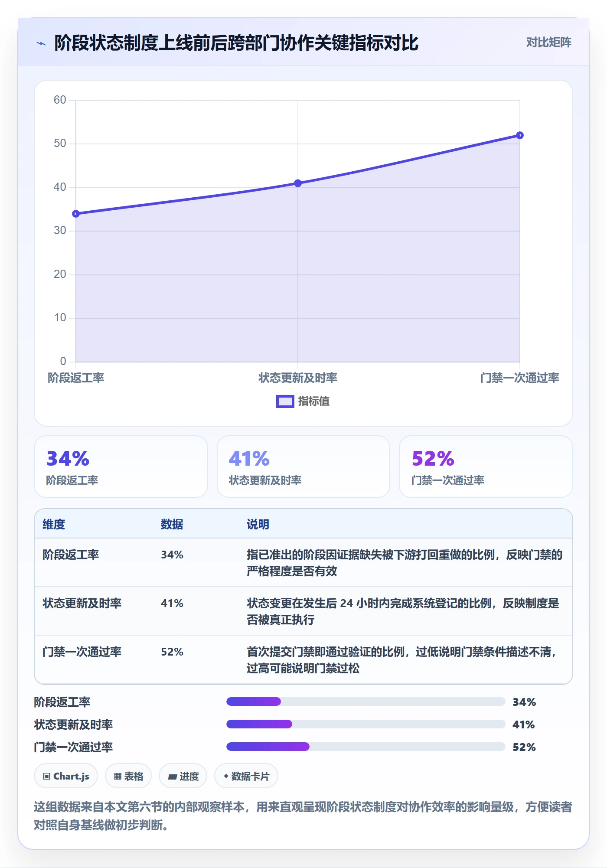This screenshot has width=607, height=868.
Task: Click the 数据 table column header
Action: point(172,525)
